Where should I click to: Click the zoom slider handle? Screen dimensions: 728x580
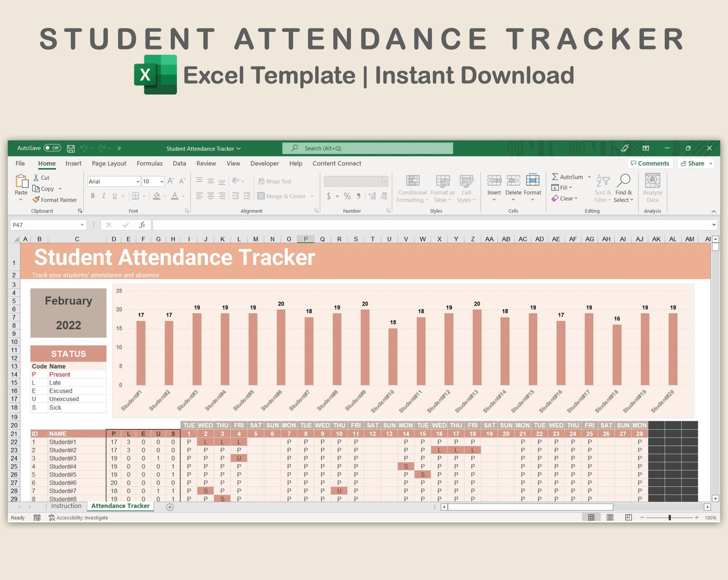[x=670, y=518]
